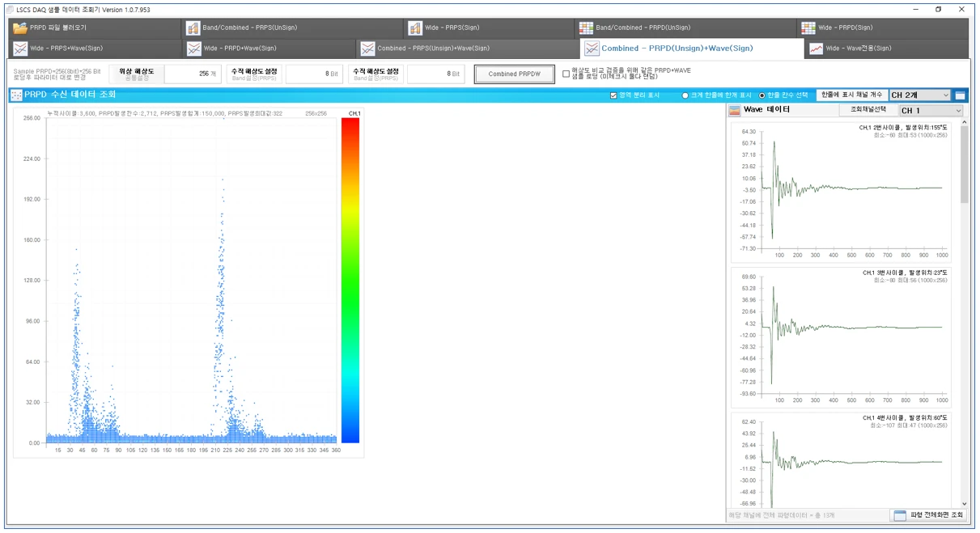Click the 파형 전체화면 조회 button
980x533 pixels.
coord(927,515)
